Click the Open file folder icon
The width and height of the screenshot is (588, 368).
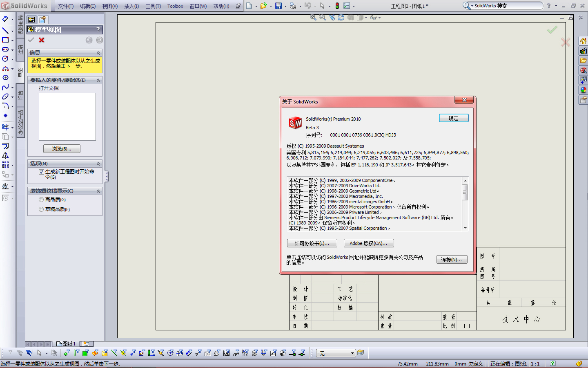coord(264,6)
